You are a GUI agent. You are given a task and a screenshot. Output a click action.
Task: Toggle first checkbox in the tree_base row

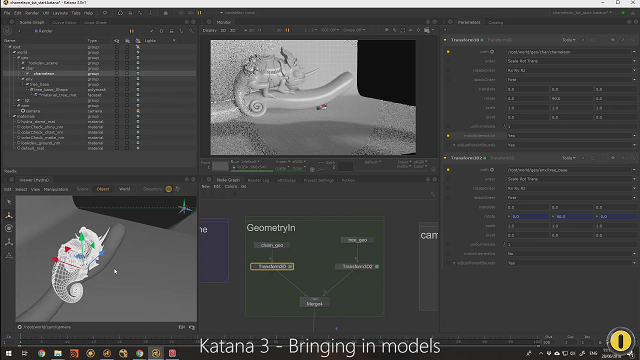pos(117,84)
